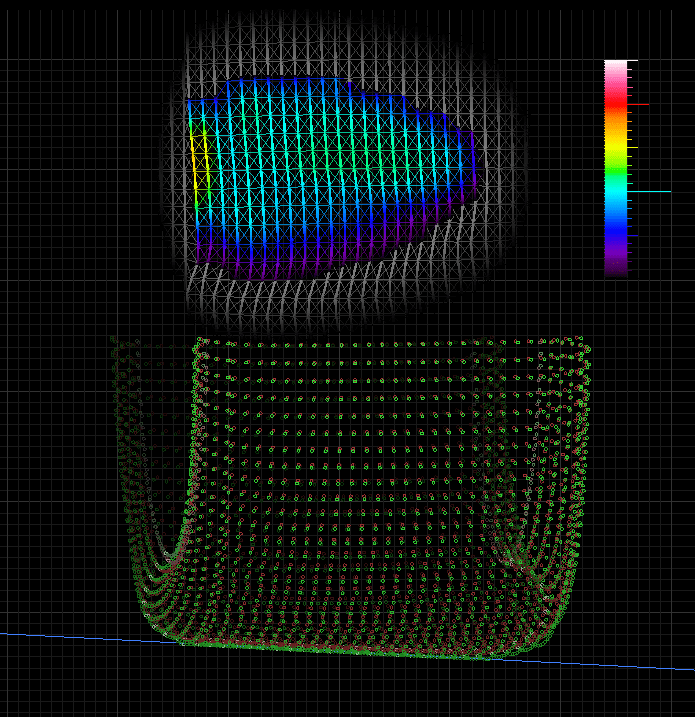Click the red tick marker beside the color scale
The width and height of the screenshot is (695, 717).
(x=638, y=105)
